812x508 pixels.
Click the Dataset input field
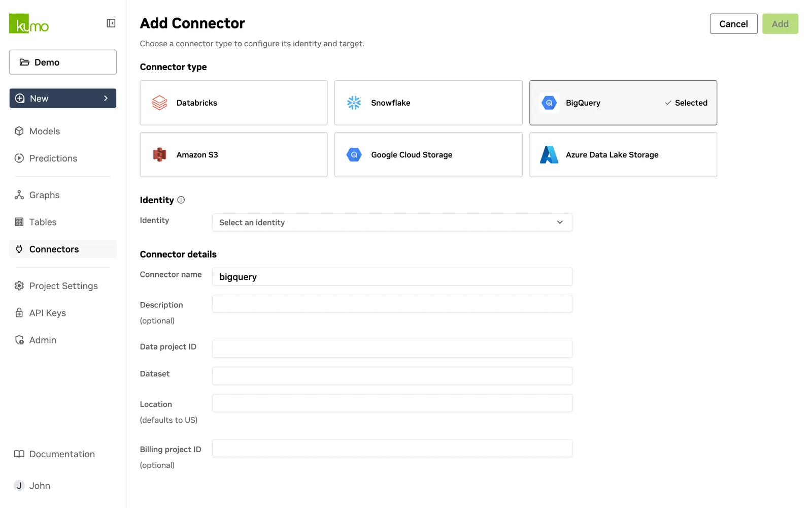392,376
